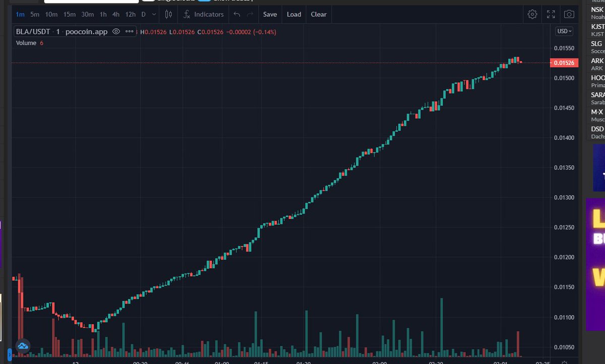Click the 0.01500 price axis label
This screenshot has width=605, height=364.
click(564, 78)
